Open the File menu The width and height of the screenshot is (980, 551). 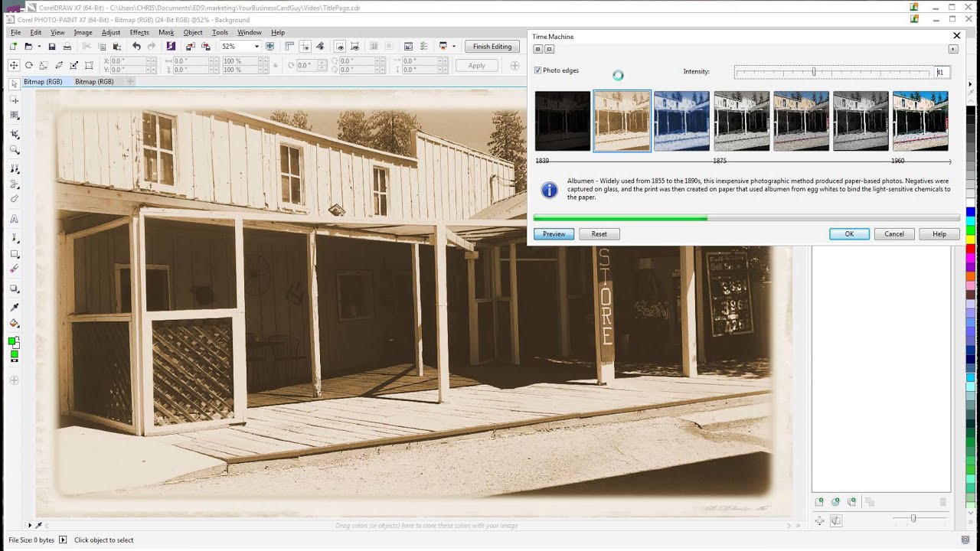[x=15, y=33]
